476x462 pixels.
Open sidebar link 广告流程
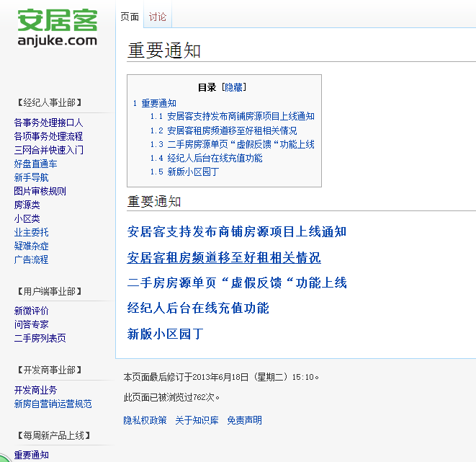coord(31,259)
